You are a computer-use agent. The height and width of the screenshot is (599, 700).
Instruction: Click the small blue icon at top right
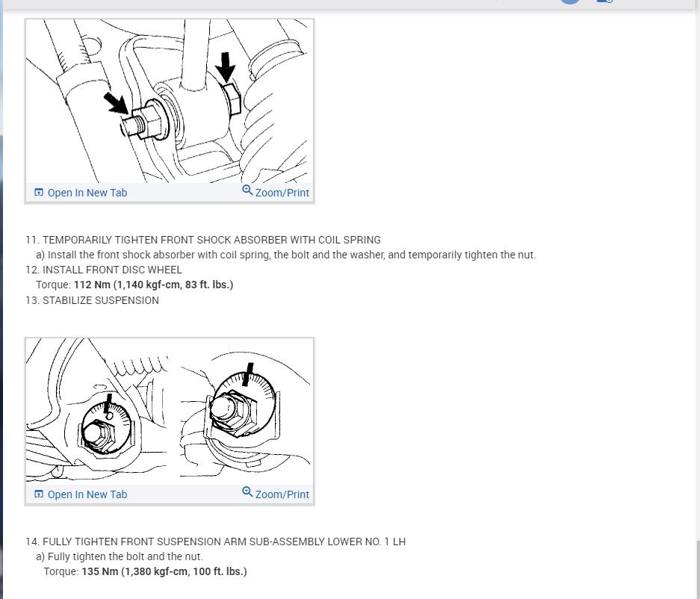pos(605,1)
